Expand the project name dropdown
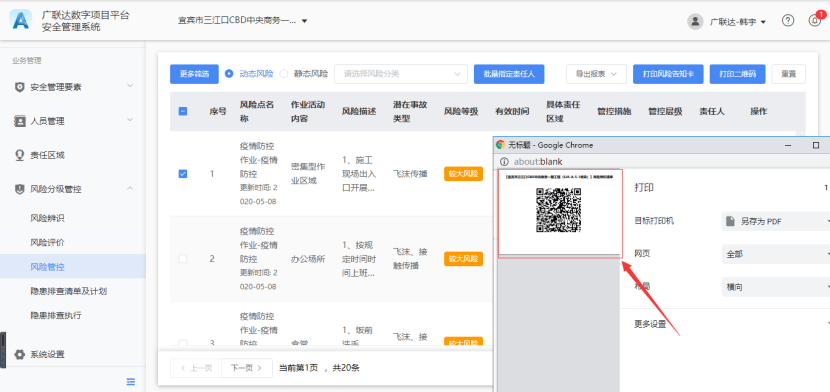Image resolution: width=830 pixels, height=392 pixels. pos(243,21)
